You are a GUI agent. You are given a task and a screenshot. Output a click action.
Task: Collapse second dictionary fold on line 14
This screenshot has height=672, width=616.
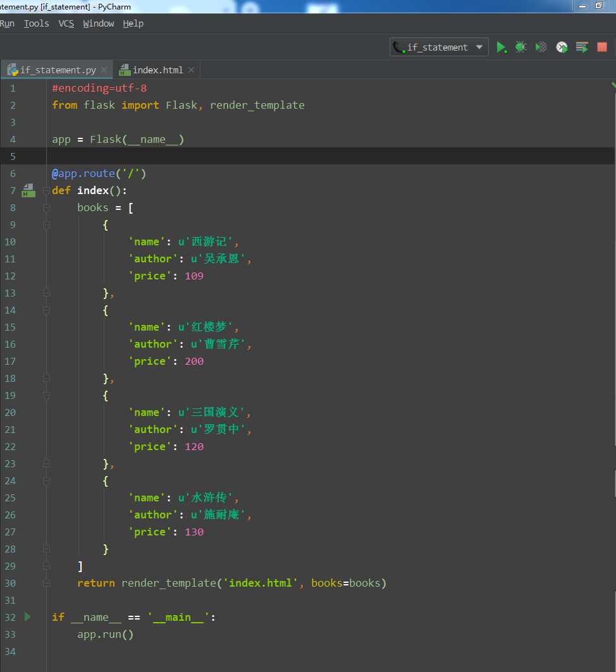pos(46,310)
